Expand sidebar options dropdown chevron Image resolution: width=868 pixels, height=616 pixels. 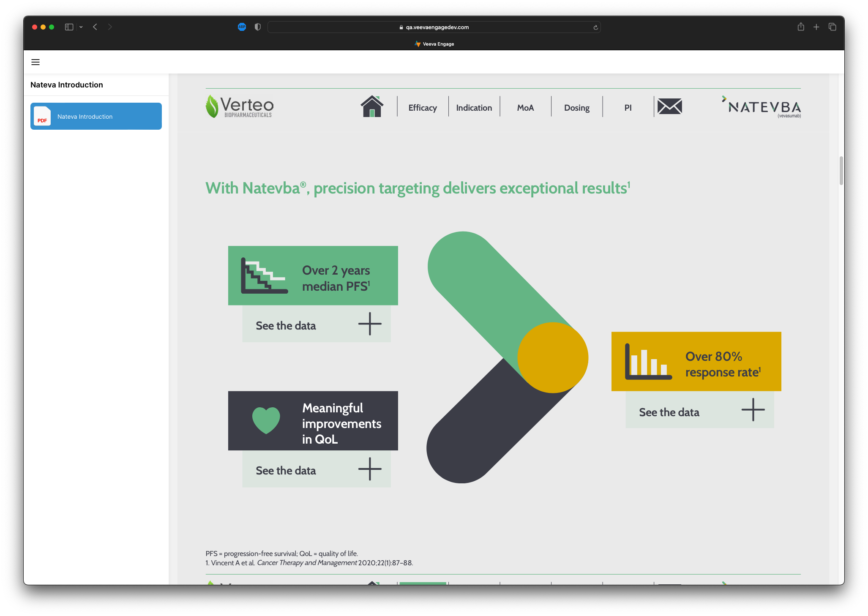point(81,27)
